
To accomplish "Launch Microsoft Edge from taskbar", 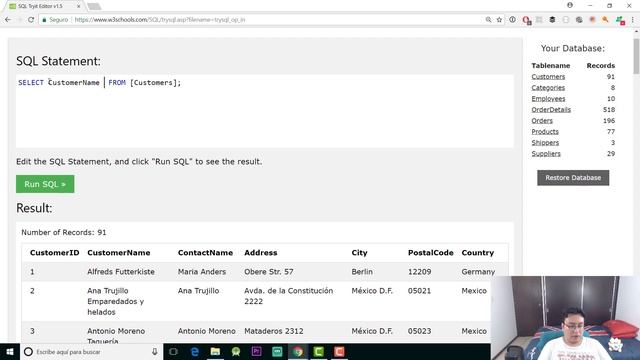I will (x=194, y=351).
